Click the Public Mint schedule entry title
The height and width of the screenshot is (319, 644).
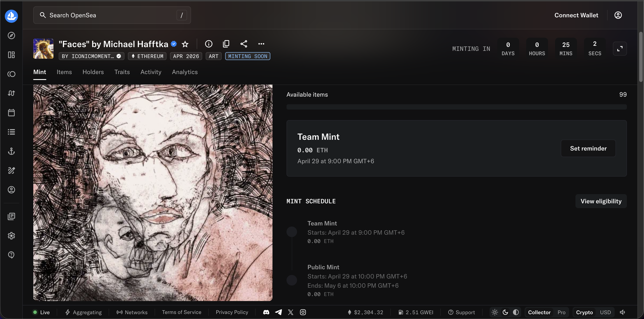[x=323, y=267]
